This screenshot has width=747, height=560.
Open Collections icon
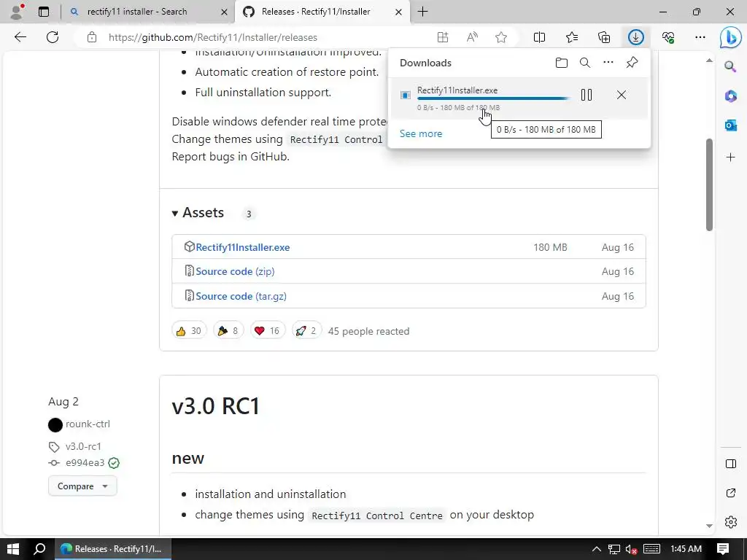[603, 37]
